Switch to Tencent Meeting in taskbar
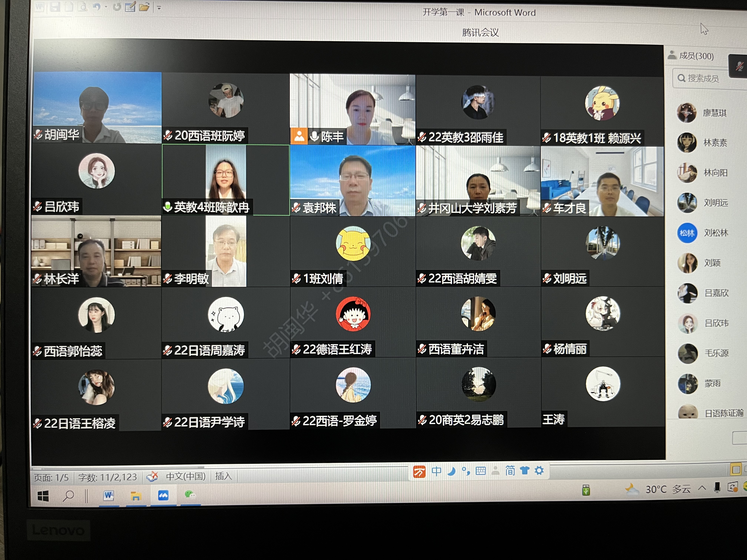 pyautogui.click(x=163, y=495)
